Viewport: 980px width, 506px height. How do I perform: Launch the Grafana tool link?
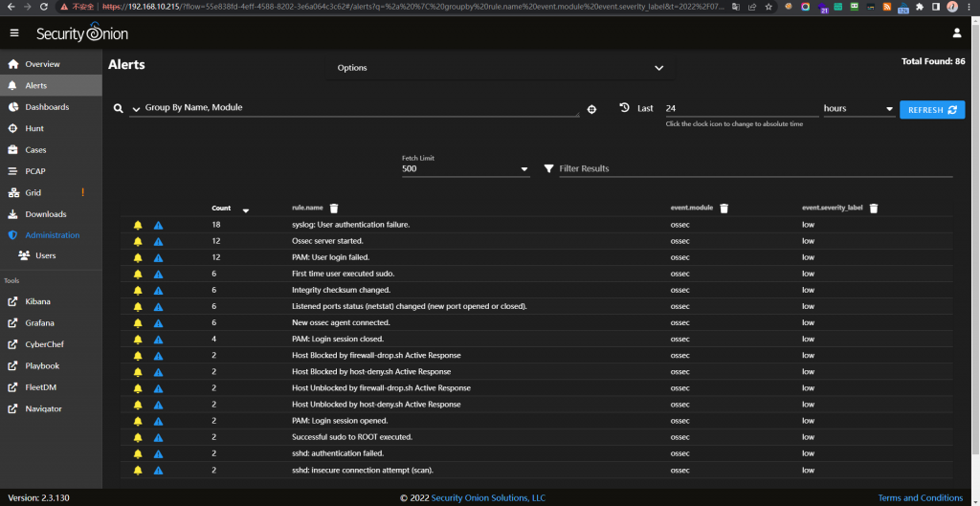tap(52, 323)
